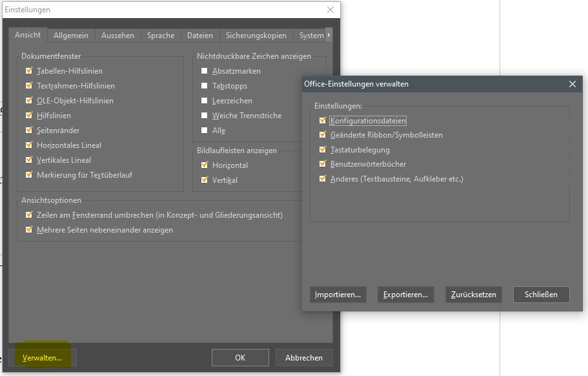Toggle Anderes (Textbausteine, Aufkleber etc.)
This screenshot has width=588, height=376.
coord(323,179)
